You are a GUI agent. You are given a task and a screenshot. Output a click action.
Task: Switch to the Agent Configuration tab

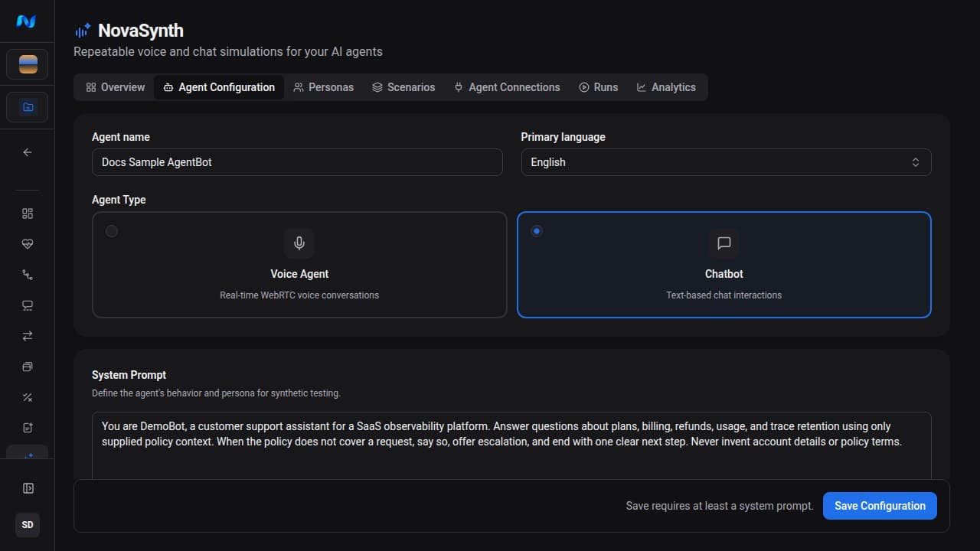click(x=219, y=87)
